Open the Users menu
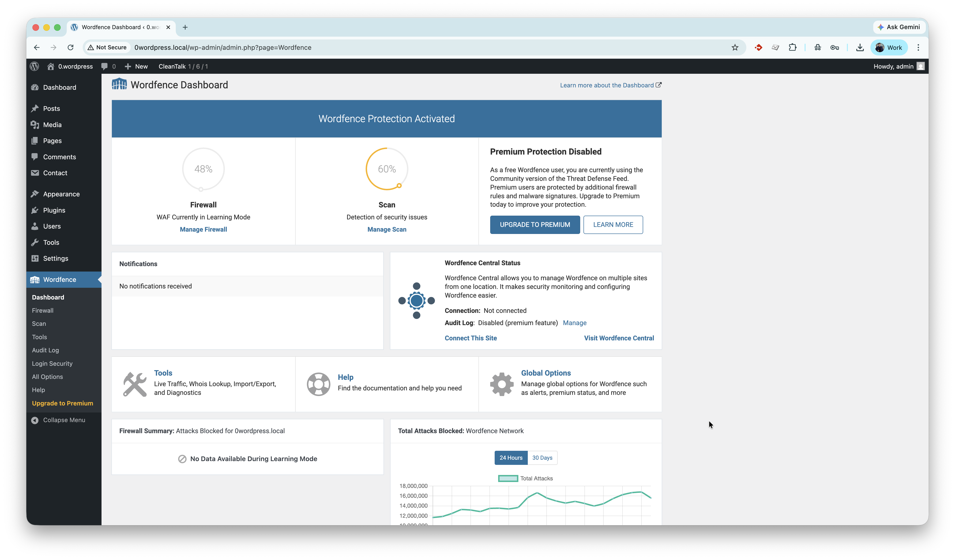Image resolution: width=955 pixels, height=560 pixels. tap(52, 226)
